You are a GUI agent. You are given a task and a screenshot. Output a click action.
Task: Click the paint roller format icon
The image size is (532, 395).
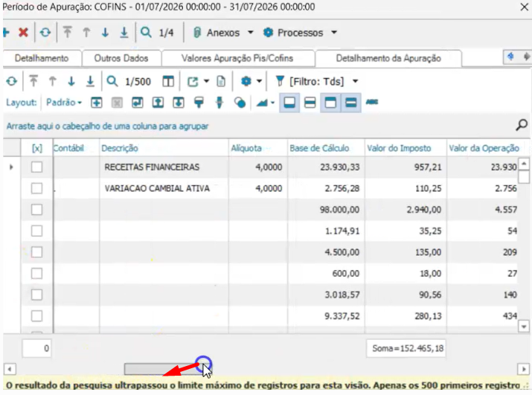pyautogui.click(x=199, y=103)
